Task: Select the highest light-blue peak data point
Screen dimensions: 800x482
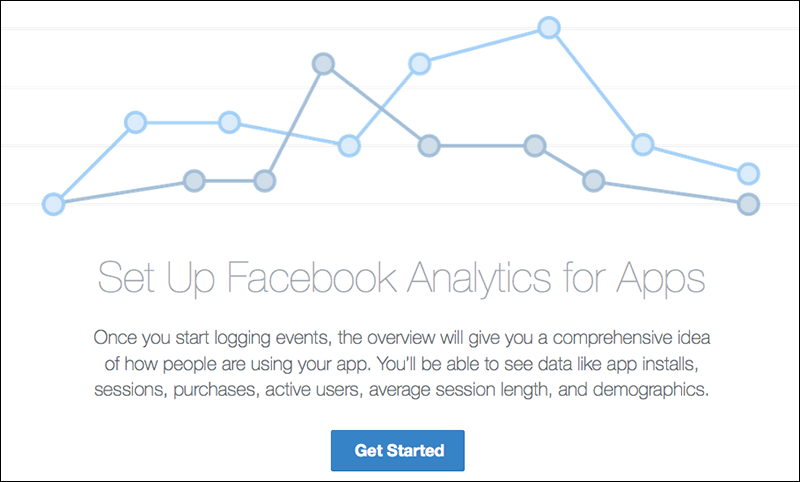Action: [549, 28]
